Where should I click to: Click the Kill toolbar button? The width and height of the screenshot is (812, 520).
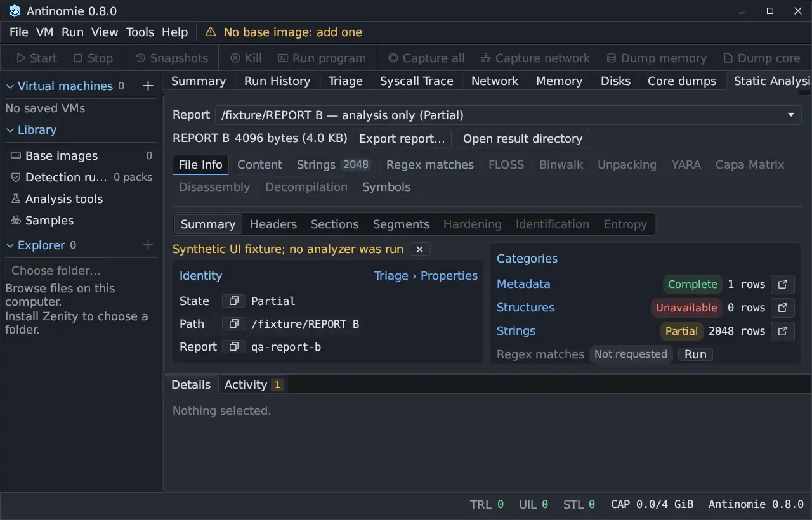(x=246, y=58)
